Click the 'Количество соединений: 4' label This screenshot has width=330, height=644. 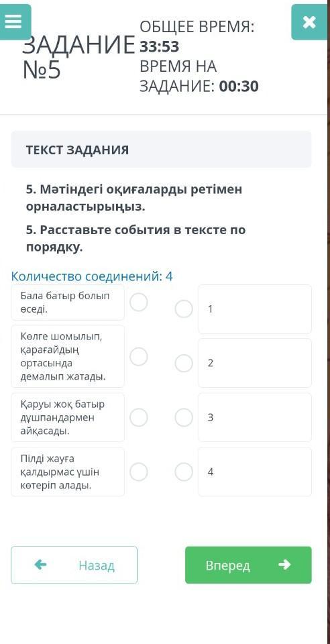pos(92,276)
